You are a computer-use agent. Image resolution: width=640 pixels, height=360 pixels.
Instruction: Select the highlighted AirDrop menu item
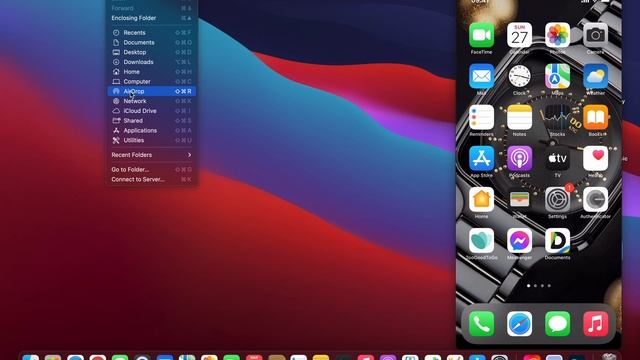tap(152, 91)
